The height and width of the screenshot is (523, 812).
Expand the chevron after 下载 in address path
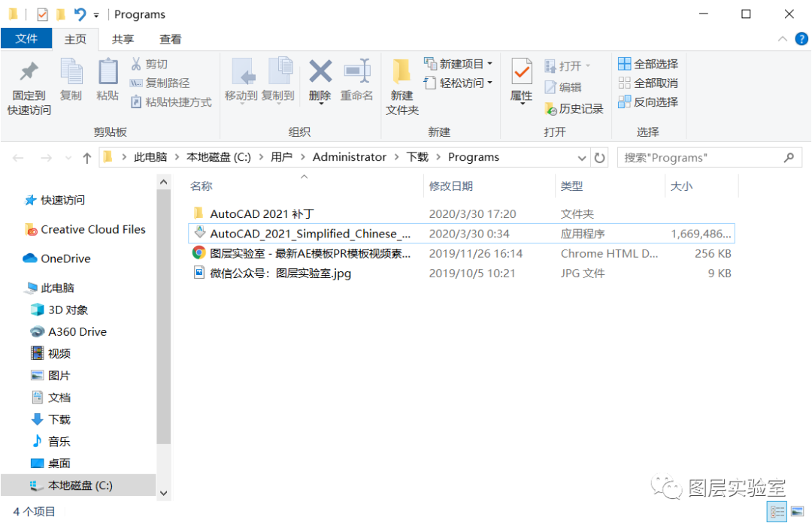[438, 157]
